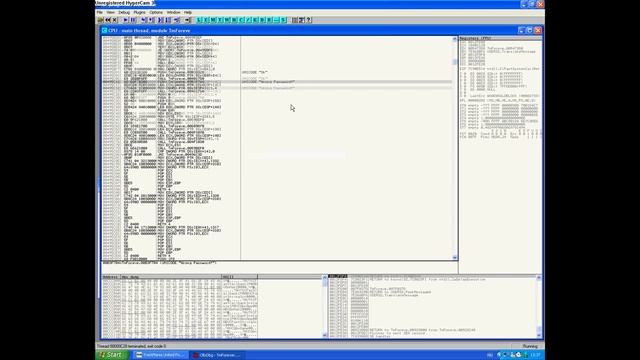Click the Close program X toolbar icon
The height and width of the screenshot is (360, 640).
click(115, 20)
